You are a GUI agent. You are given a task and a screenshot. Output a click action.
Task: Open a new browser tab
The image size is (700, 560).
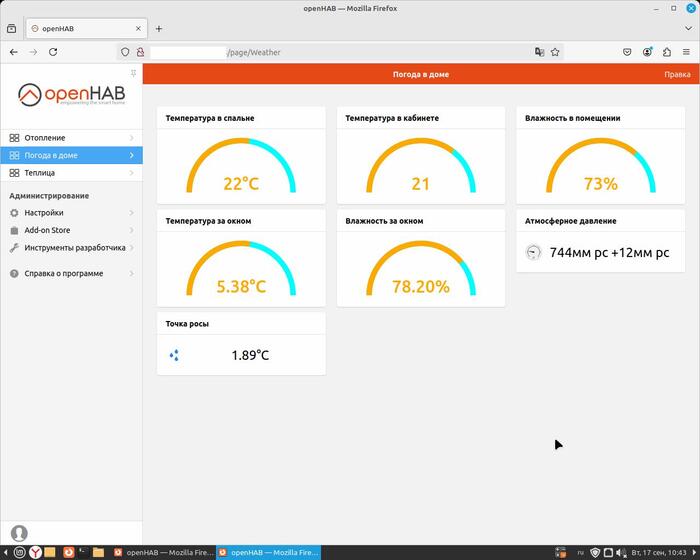tap(159, 29)
